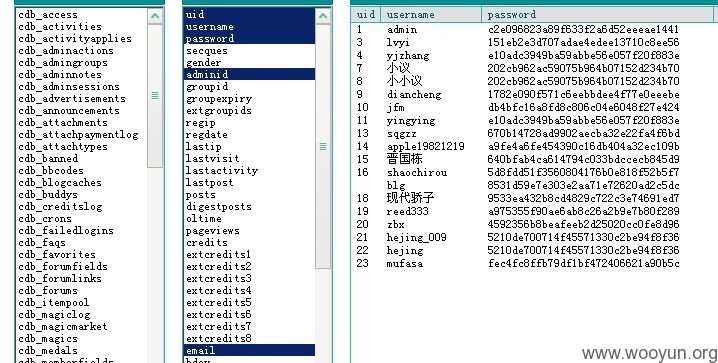Click the jfm username cell
Image resolution: width=718 pixels, height=363 pixels.
click(x=396, y=108)
